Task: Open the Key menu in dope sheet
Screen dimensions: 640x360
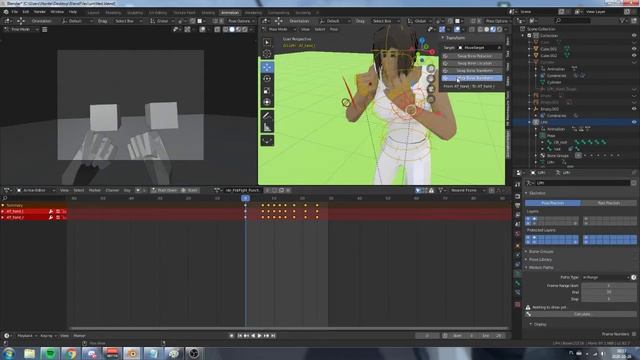Action: pos(127,190)
